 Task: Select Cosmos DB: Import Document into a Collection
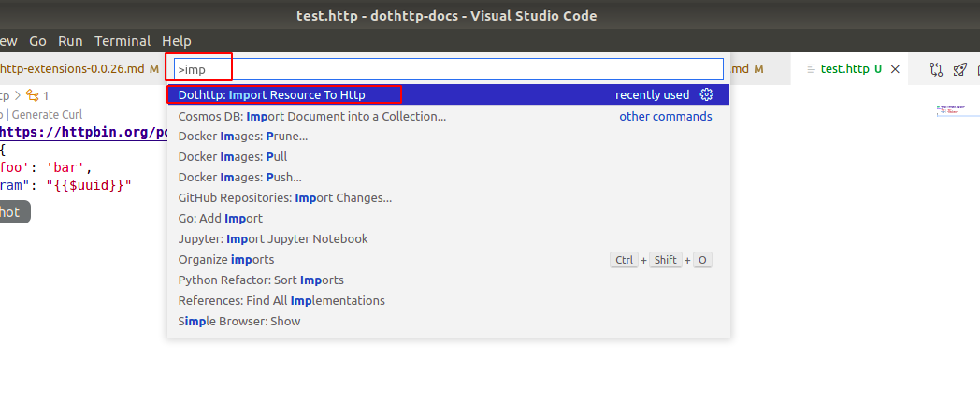coord(448,116)
